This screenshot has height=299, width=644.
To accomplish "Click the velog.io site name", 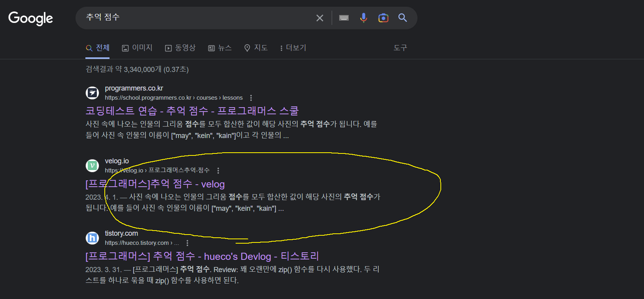I will (x=117, y=161).
